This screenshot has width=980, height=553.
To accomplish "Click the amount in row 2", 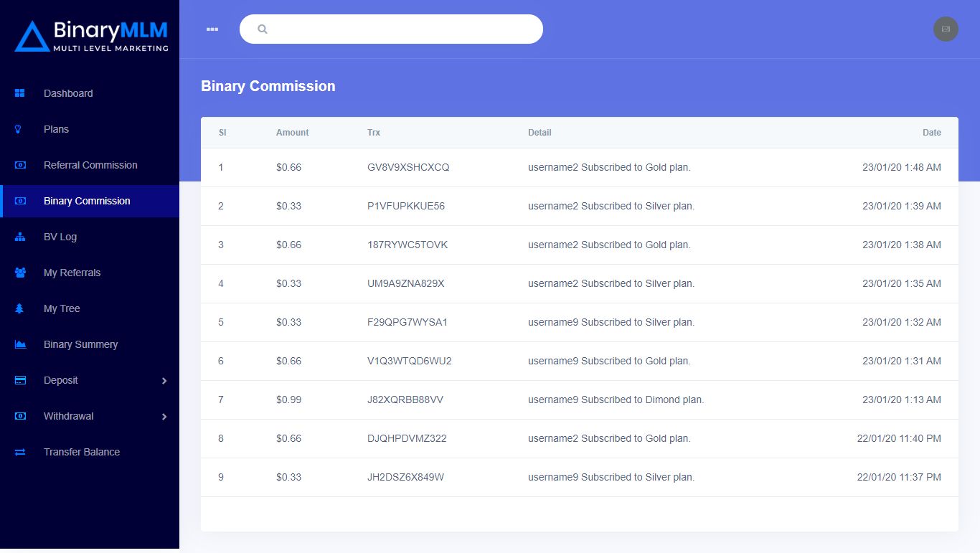I will 289,206.
